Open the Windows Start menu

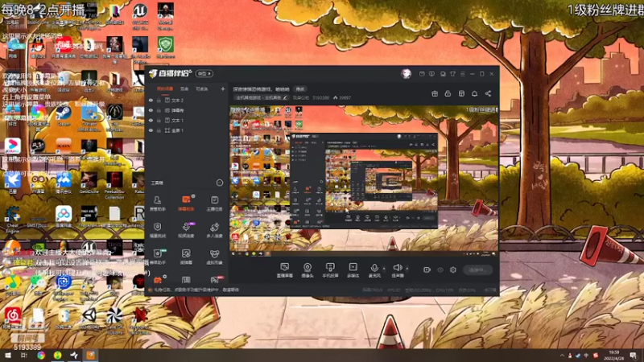point(8,356)
